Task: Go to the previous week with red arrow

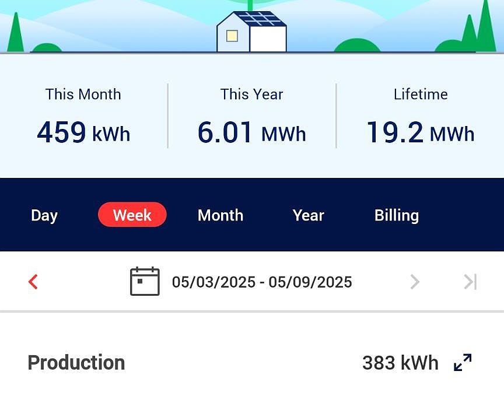Action: (33, 282)
